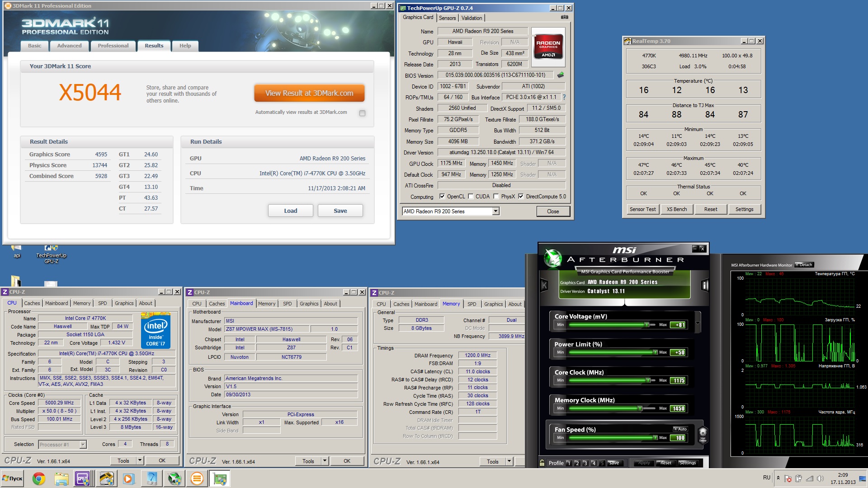Click the volume speaker tray icon
Viewport: 868px width, 488px height.
pyautogui.click(x=820, y=479)
